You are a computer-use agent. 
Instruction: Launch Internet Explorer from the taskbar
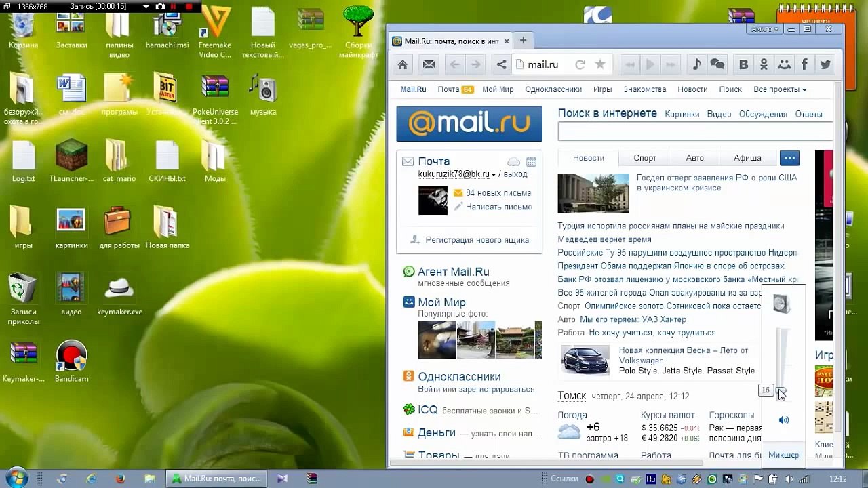click(x=92, y=479)
